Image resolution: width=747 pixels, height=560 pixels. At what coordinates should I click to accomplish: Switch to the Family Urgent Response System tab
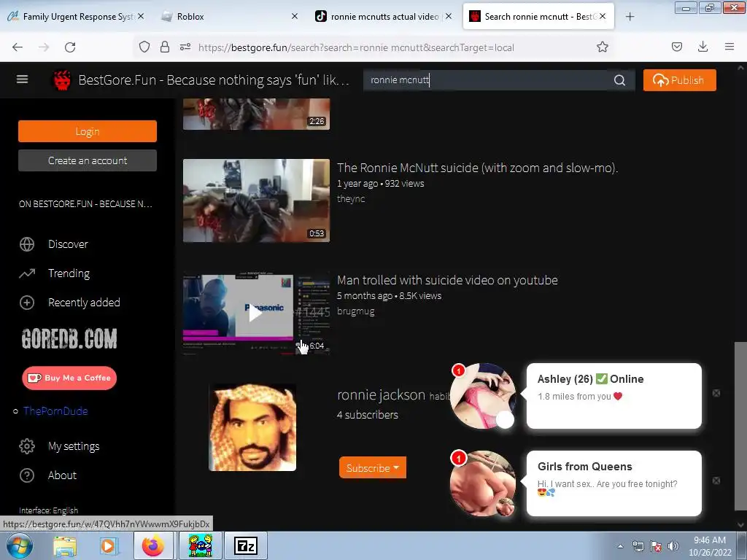click(x=76, y=17)
